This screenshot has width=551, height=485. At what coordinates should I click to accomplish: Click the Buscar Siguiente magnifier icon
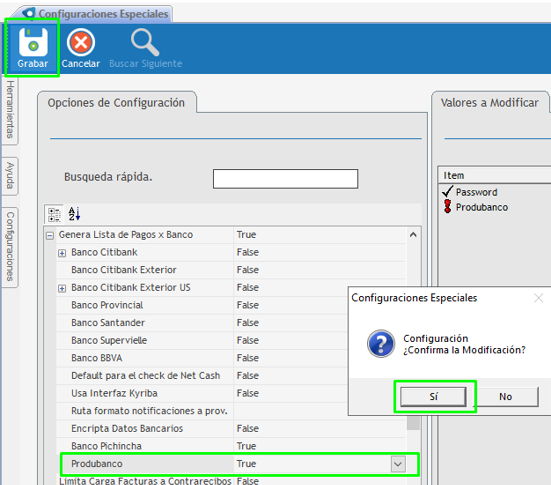click(145, 43)
